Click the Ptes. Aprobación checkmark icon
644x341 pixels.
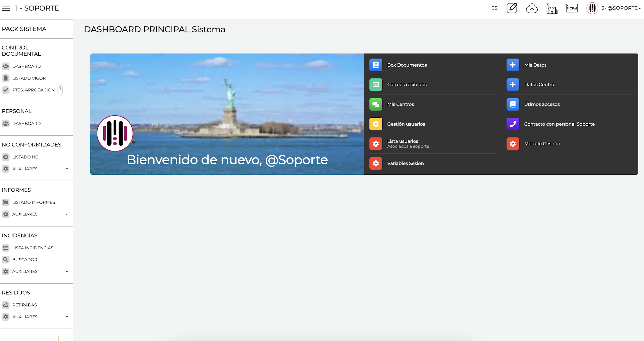coord(6,90)
